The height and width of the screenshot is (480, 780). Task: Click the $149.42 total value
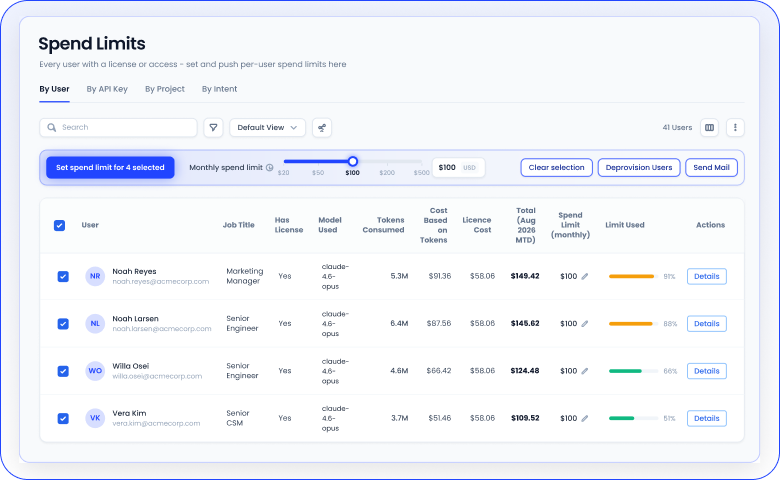pos(525,276)
